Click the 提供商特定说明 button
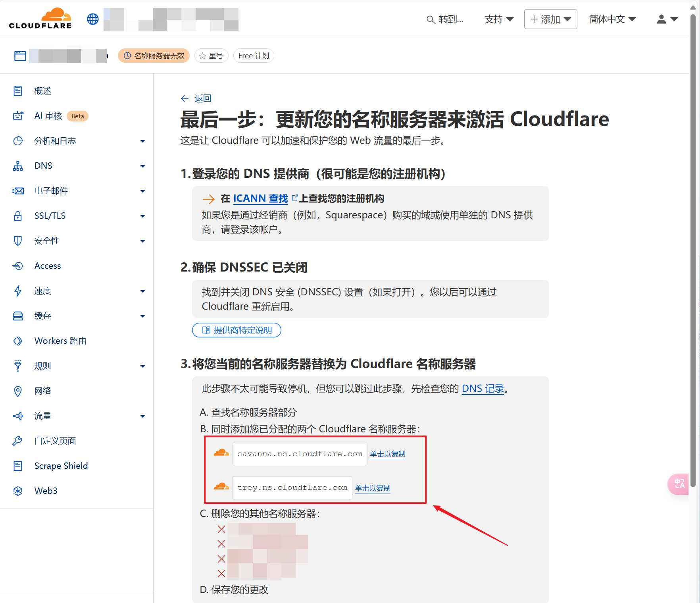The image size is (700, 603). (x=237, y=330)
